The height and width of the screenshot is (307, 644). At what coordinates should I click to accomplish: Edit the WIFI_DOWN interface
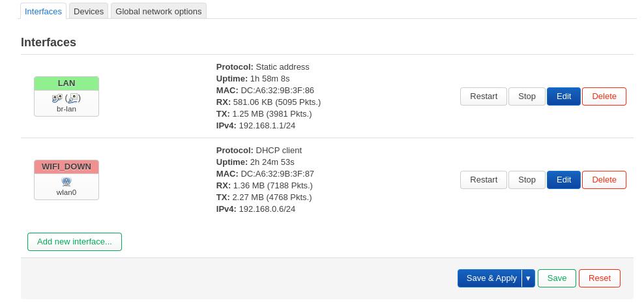[x=564, y=180]
